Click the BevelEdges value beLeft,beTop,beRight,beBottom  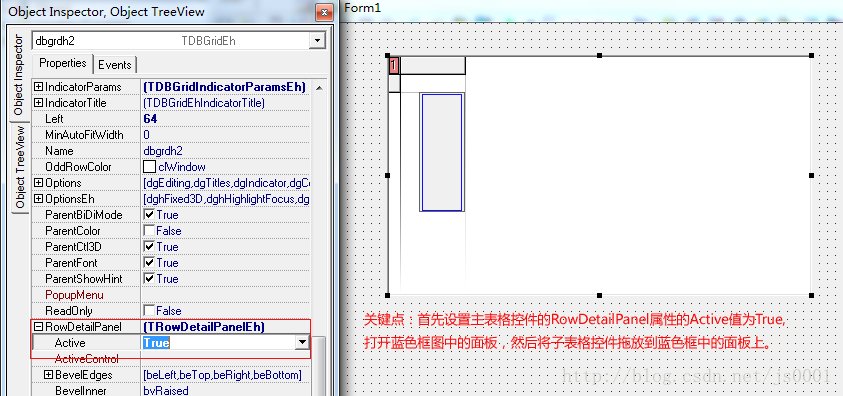(x=222, y=375)
